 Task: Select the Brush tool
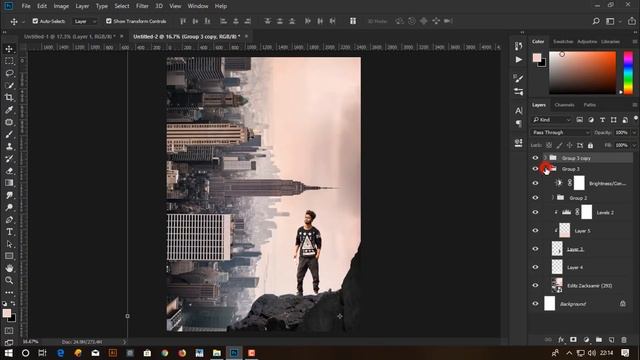(x=9, y=134)
